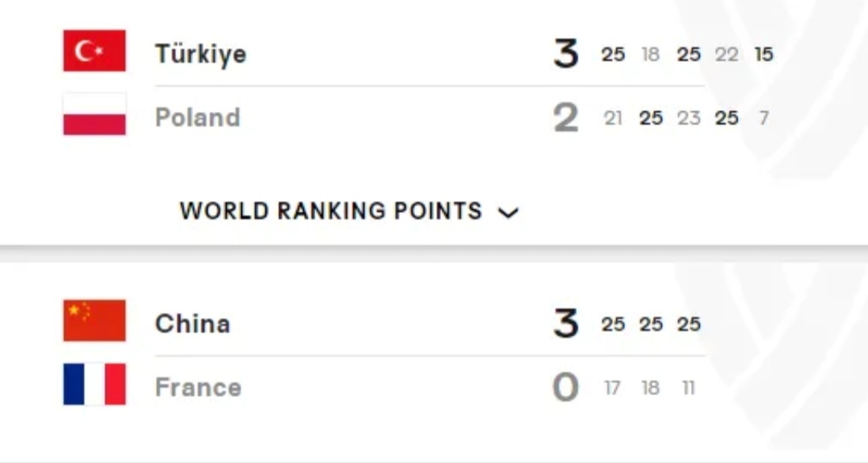Click the Poland flag icon
The height and width of the screenshot is (463, 868).
point(95,114)
